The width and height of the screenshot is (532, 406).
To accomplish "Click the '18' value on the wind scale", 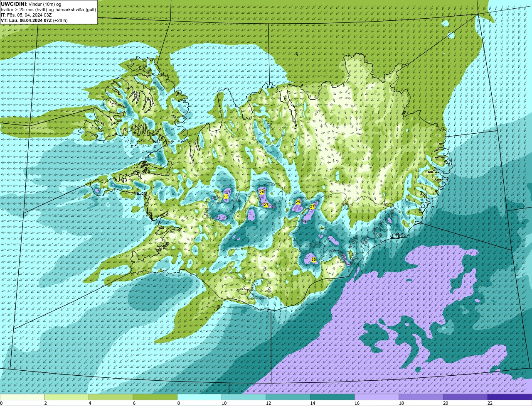I will click(x=401, y=403).
